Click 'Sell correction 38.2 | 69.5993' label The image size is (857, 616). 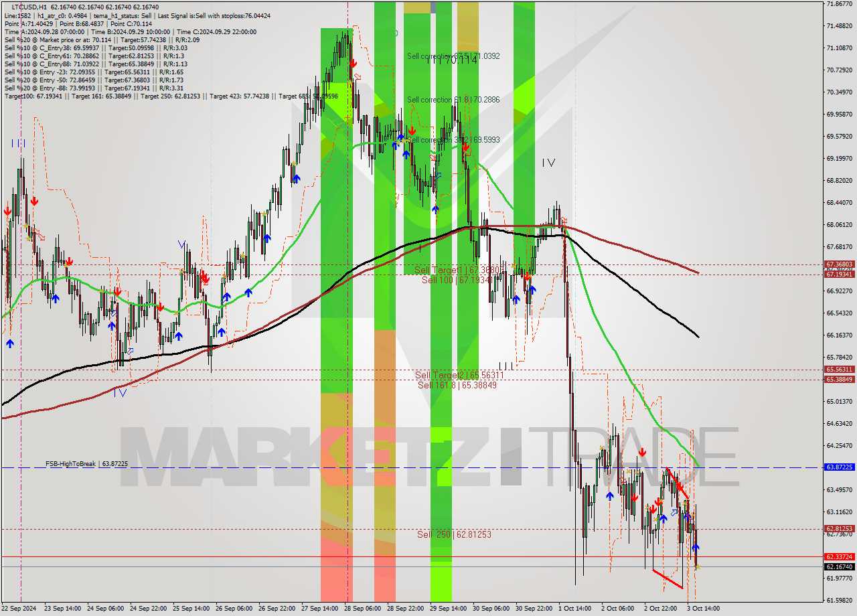point(453,140)
